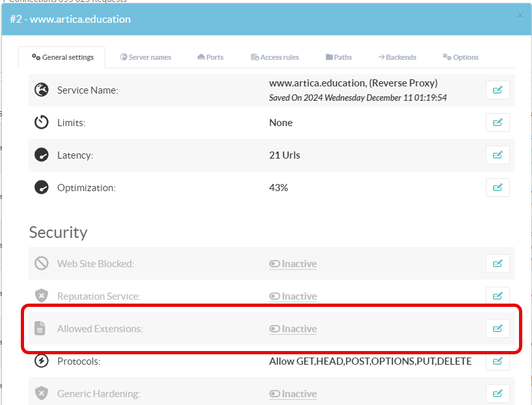Open edit button beside Limits
Viewport: 532px width, 405px height.
(498, 122)
